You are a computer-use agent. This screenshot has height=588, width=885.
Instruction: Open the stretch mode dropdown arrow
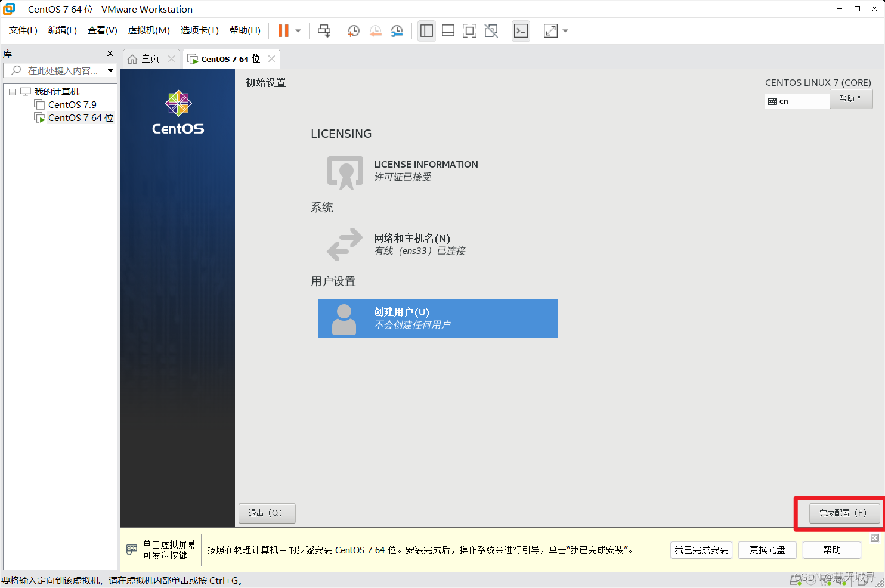point(565,31)
